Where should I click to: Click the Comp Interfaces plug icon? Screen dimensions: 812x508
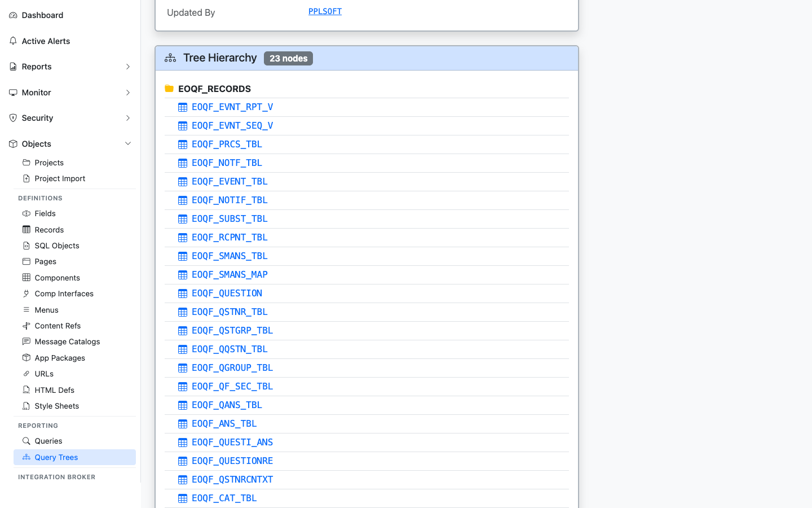pyautogui.click(x=27, y=294)
